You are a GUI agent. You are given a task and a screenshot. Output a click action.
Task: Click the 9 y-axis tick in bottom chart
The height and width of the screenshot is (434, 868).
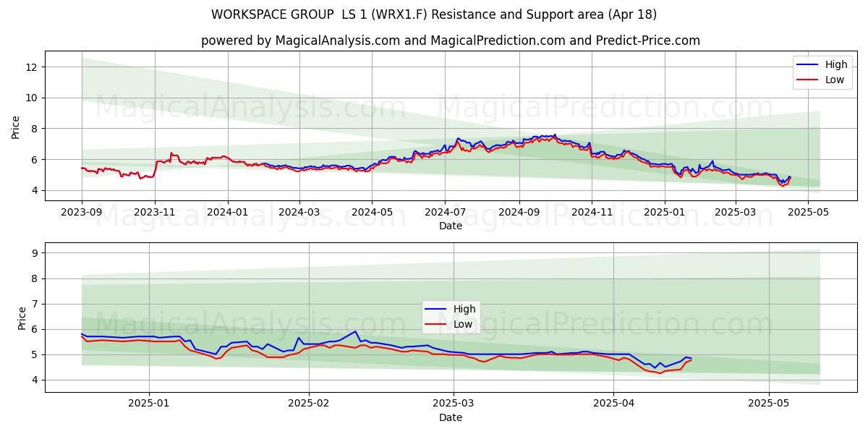tap(36, 253)
